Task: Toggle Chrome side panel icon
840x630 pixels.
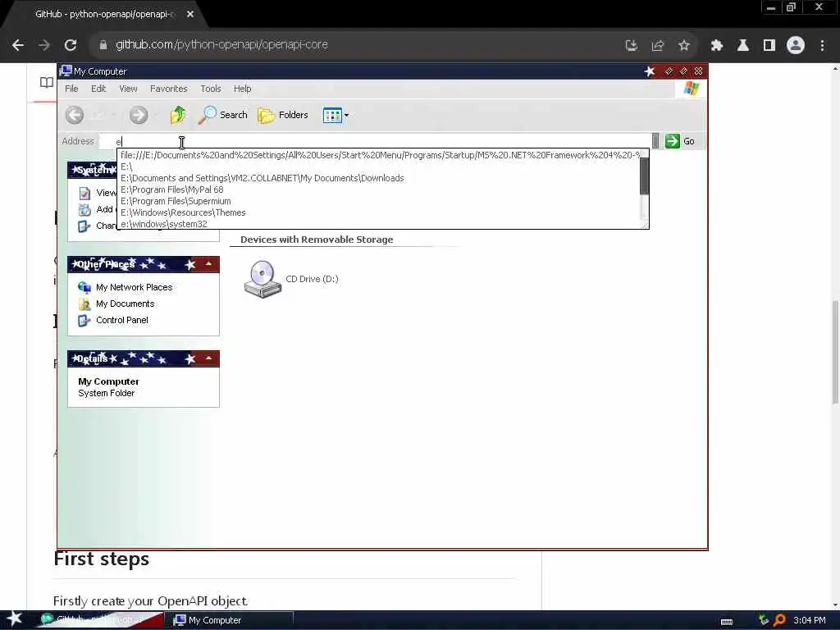Action: [769, 46]
